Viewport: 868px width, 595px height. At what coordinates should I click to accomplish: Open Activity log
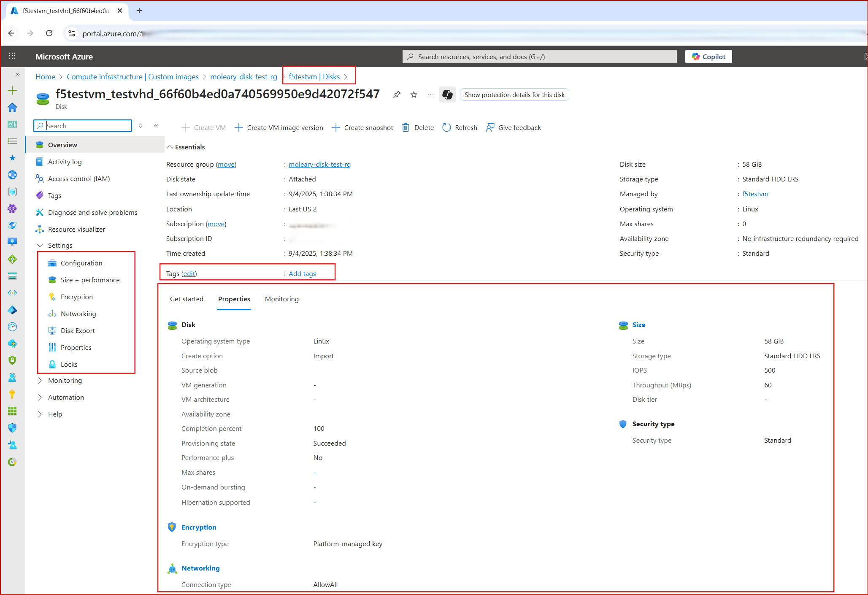pyautogui.click(x=65, y=162)
